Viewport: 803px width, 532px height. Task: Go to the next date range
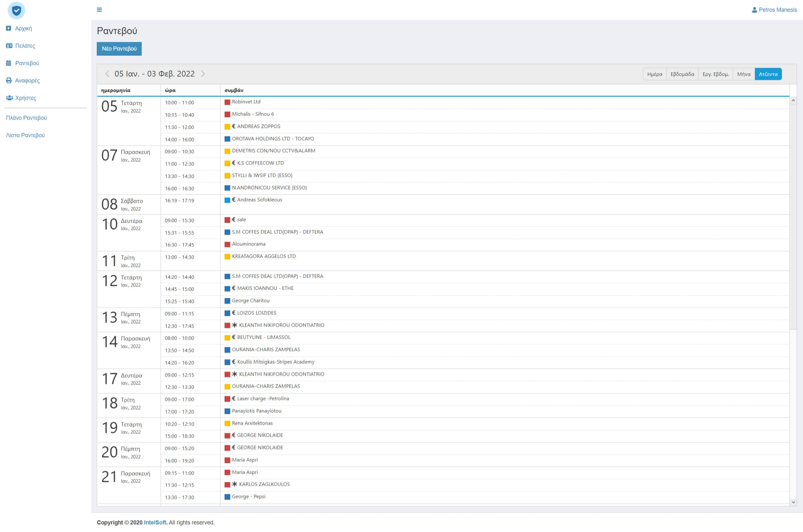(203, 74)
